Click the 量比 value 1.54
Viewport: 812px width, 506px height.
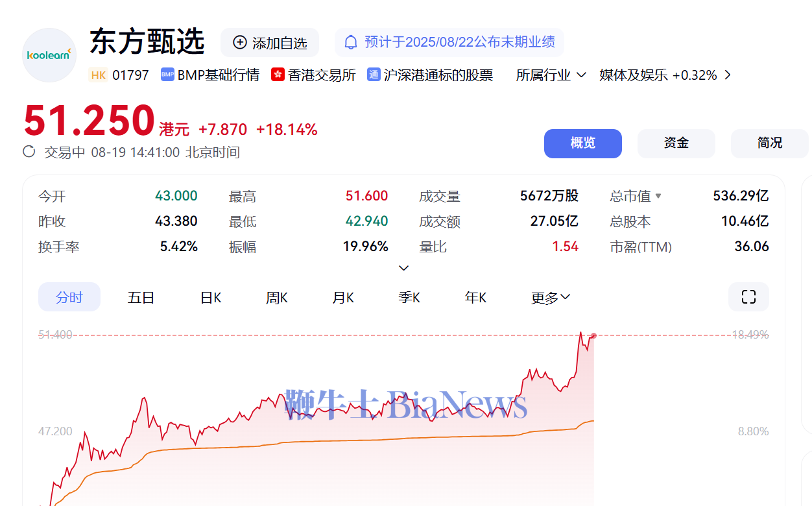pyautogui.click(x=566, y=247)
